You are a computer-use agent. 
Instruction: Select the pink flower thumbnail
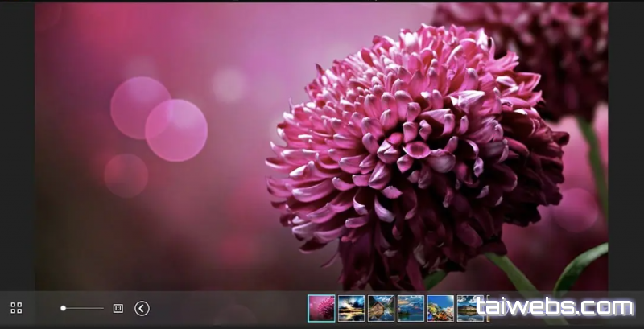click(321, 308)
